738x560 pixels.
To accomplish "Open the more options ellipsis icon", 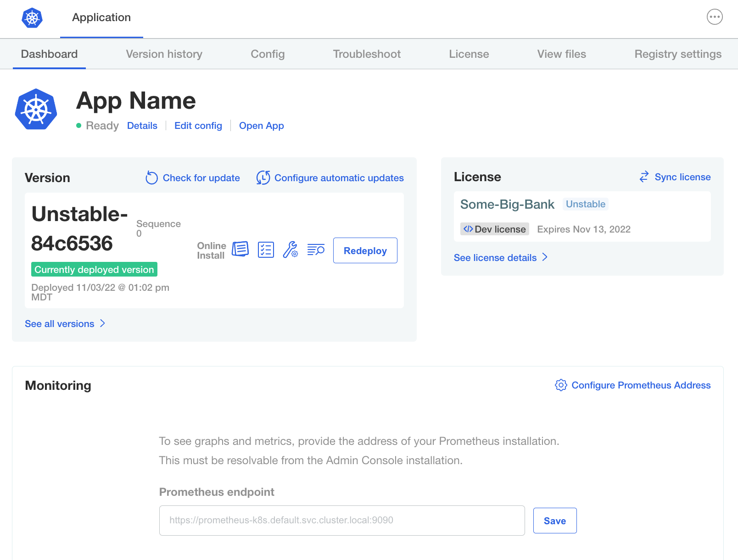I will (715, 17).
